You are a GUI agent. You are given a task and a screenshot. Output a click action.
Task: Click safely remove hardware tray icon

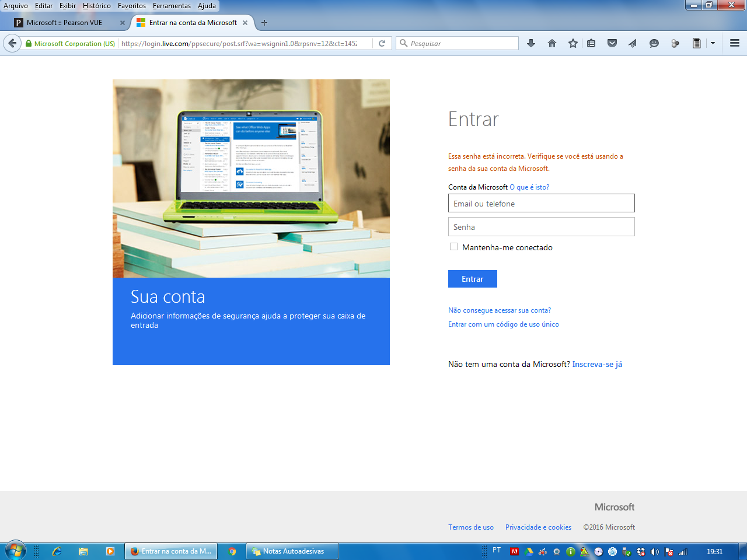[627, 551]
